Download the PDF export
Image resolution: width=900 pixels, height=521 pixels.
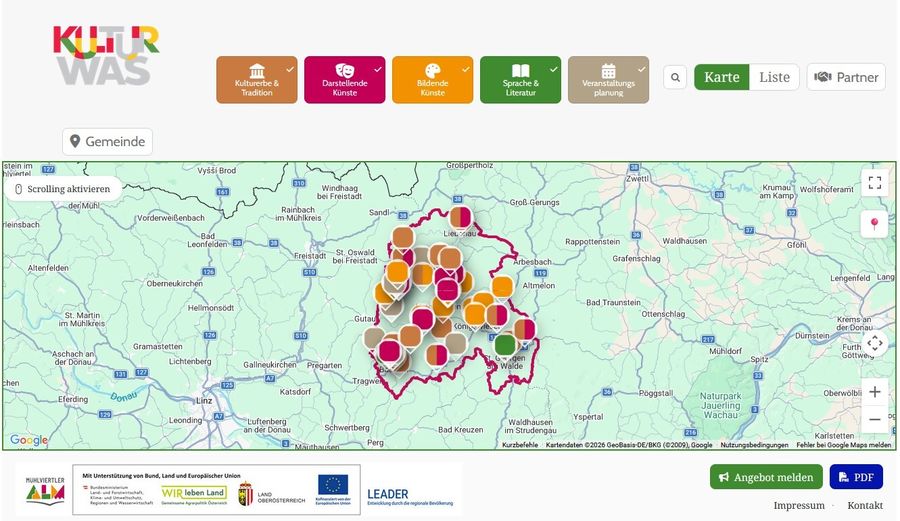pyautogui.click(x=855, y=477)
